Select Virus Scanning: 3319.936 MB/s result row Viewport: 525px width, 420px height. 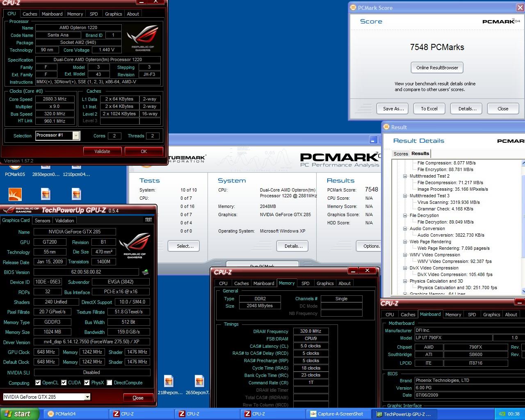[448, 202]
